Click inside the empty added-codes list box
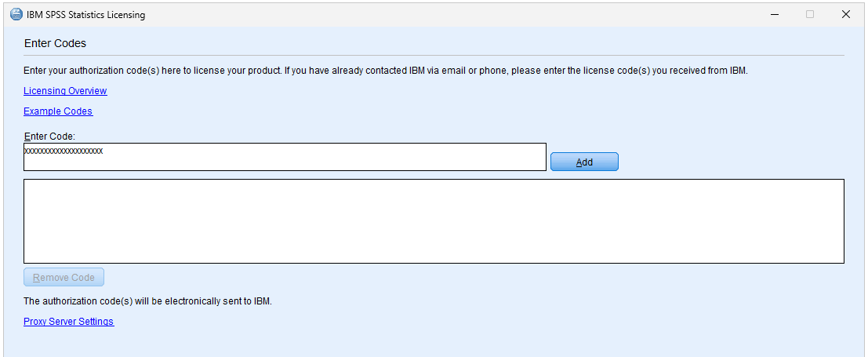868x357 pixels. coord(434,221)
